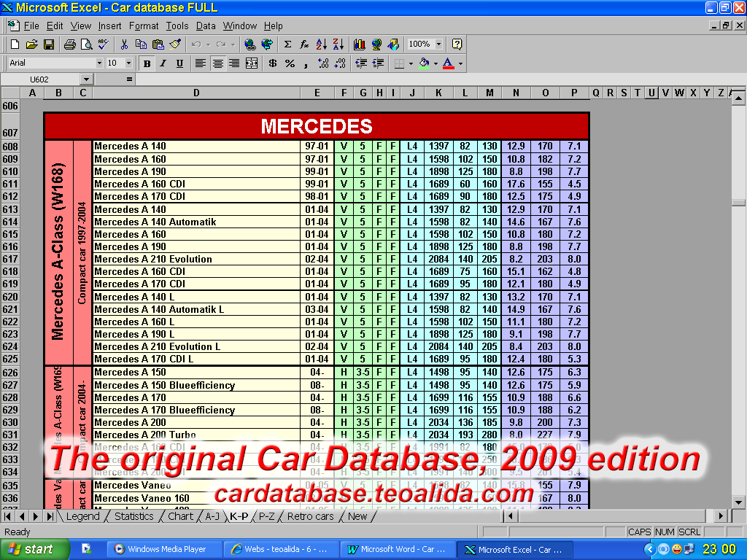
Task: Toggle Italic formatting button
Action: (x=163, y=63)
